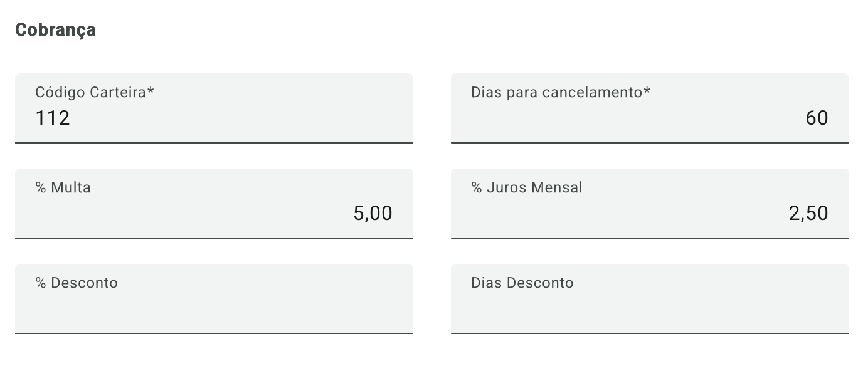Place cursor after 112 in Código Carteira
This screenshot has height=371, width=868.
pyautogui.click(x=72, y=118)
